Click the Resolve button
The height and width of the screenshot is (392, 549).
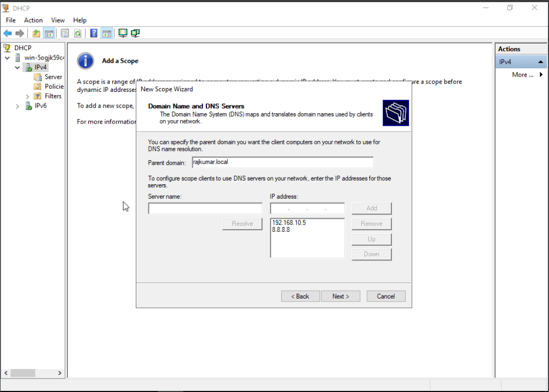coord(242,223)
